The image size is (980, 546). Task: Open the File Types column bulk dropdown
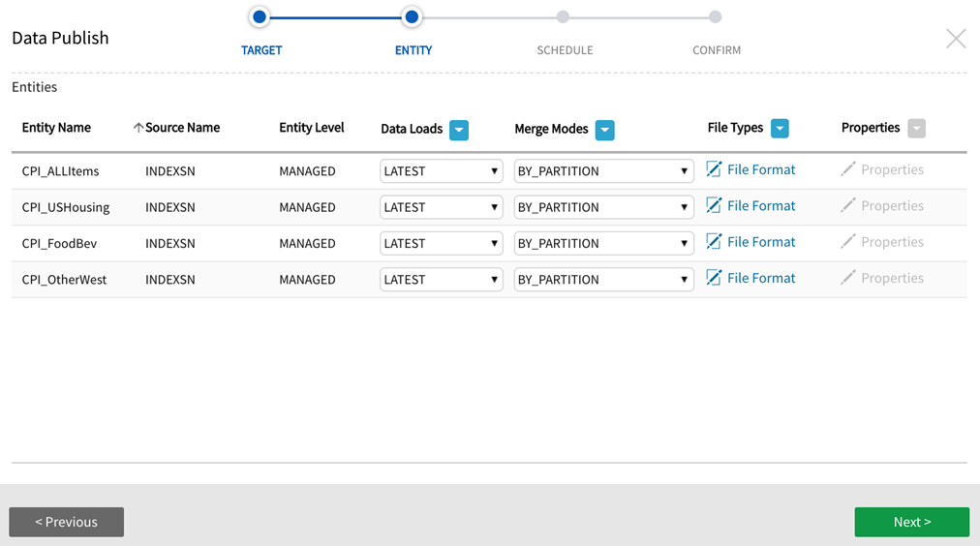[x=780, y=128]
